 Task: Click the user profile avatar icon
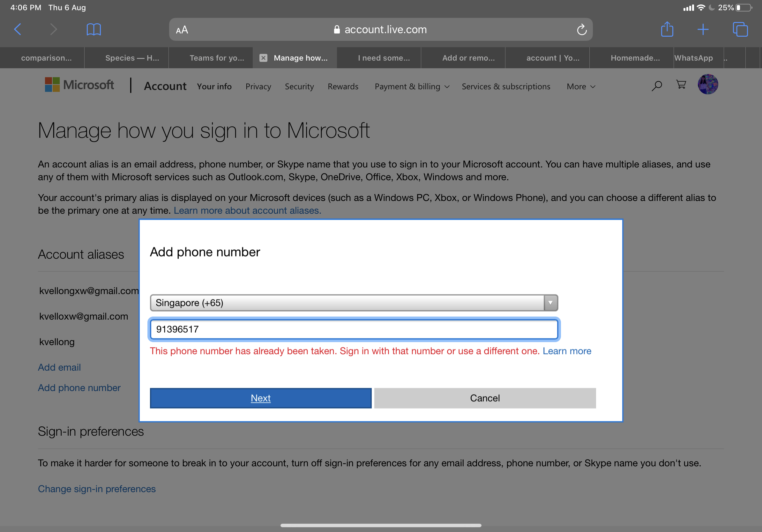click(708, 86)
